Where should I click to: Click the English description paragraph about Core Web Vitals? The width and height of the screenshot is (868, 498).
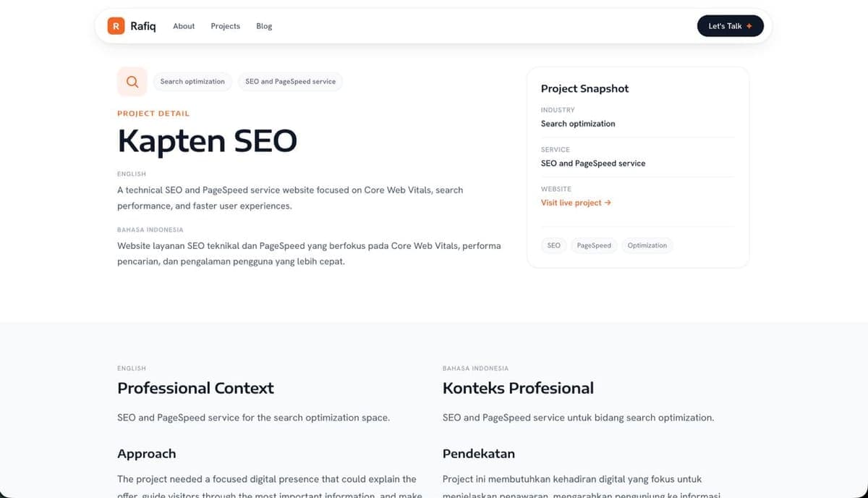point(290,198)
